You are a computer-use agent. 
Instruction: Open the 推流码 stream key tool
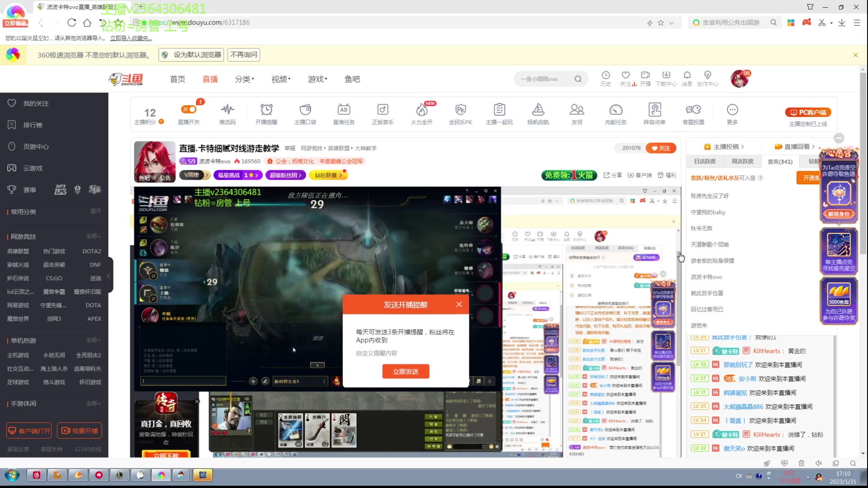[227, 114]
